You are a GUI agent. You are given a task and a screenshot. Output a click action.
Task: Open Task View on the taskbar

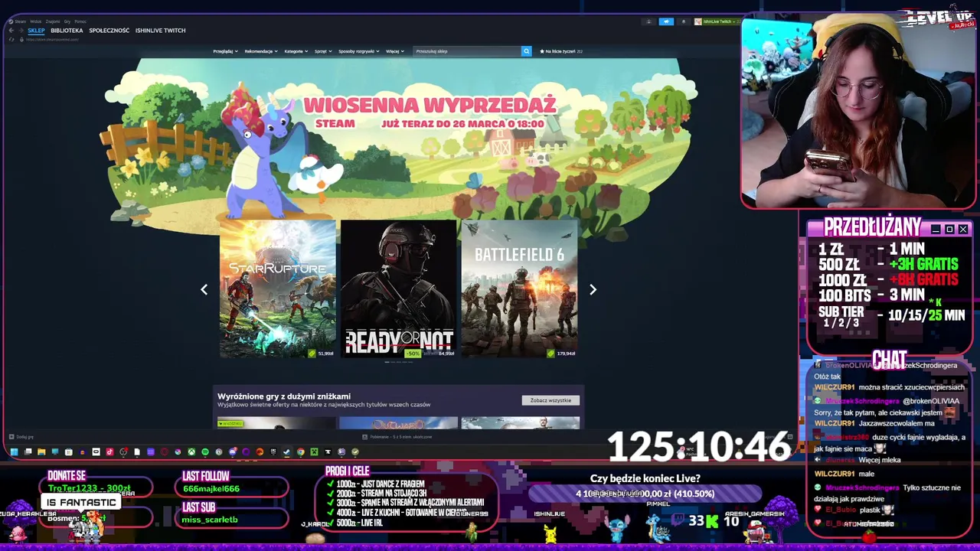(x=28, y=452)
